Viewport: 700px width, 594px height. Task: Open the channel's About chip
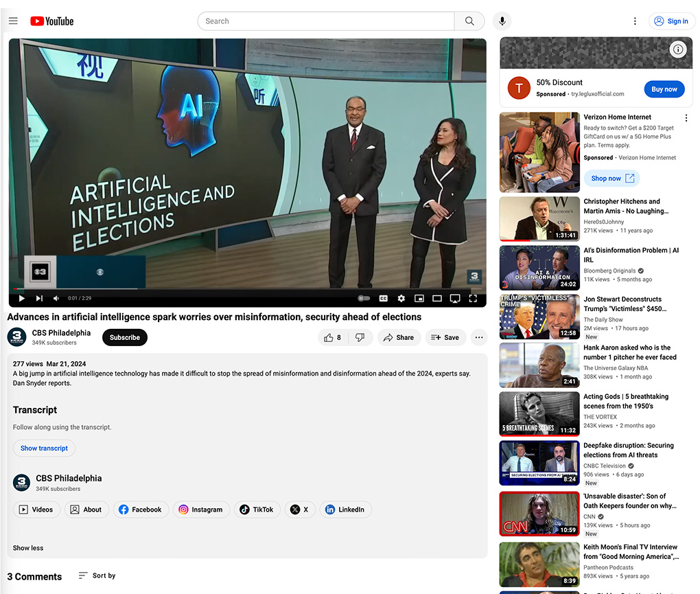pyautogui.click(x=86, y=510)
